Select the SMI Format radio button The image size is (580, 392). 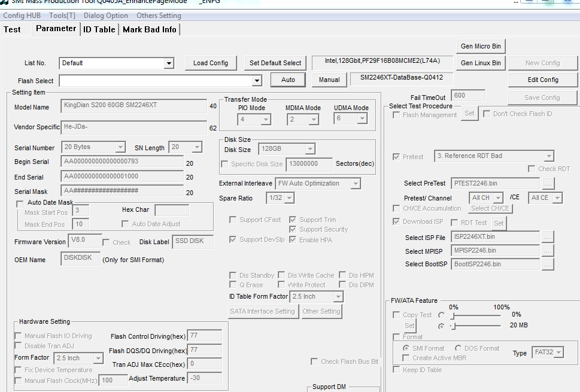click(x=406, y=348)
